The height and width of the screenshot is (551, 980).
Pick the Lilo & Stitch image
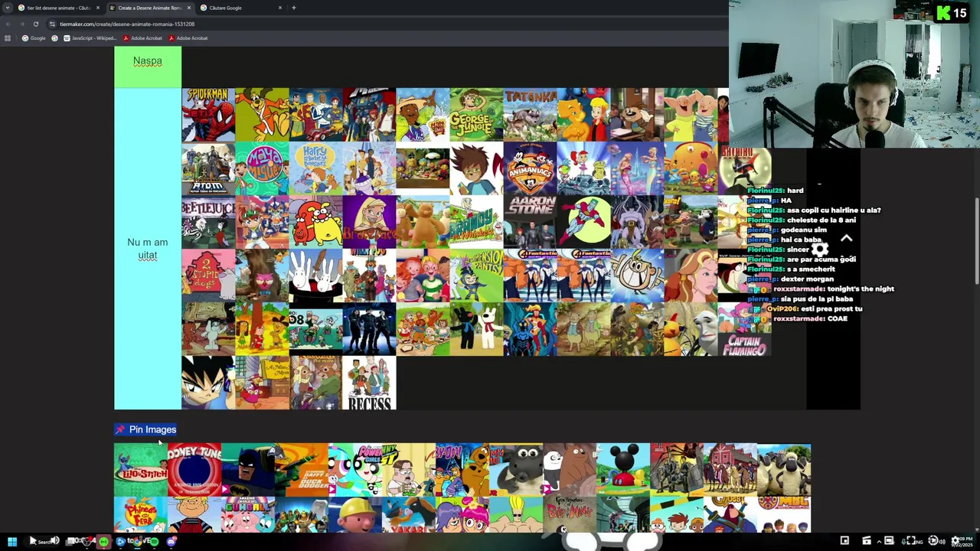tap(141, 470)
